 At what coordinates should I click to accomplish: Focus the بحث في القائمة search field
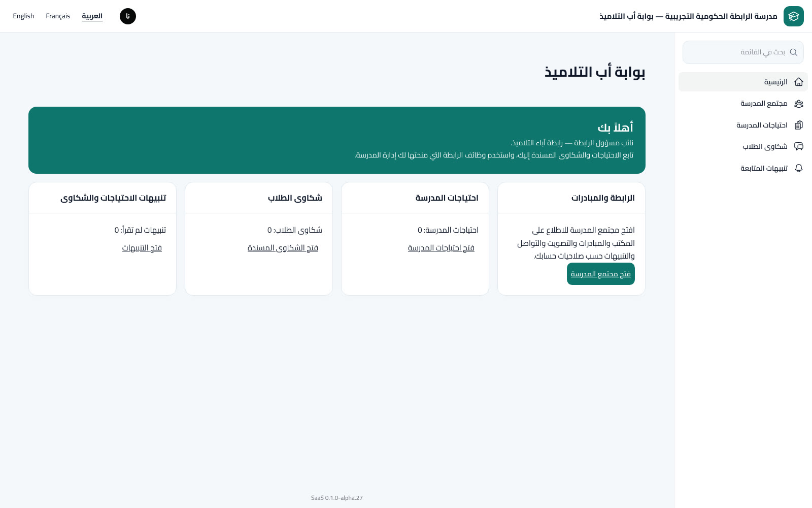[743, 52]
